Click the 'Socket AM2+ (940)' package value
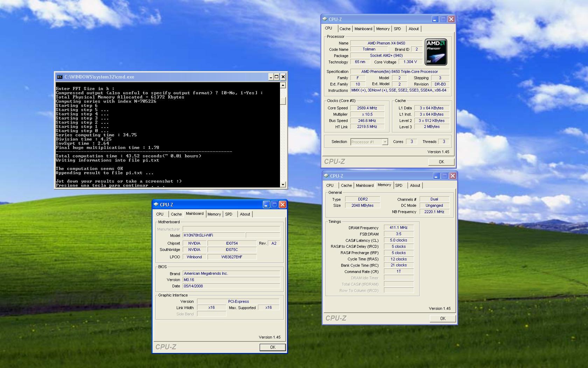588x368 pixels. tap(386, 55)
